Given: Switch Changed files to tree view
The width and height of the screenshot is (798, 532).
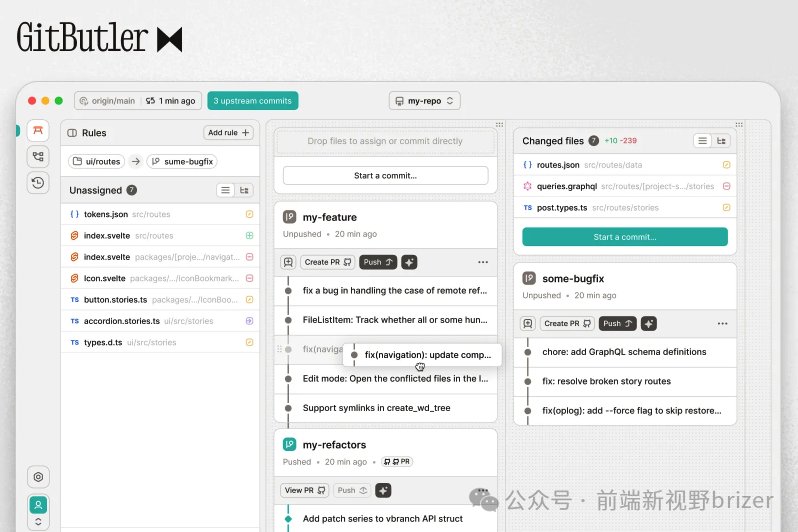Looking at the screenshot, I should point(721,141).
